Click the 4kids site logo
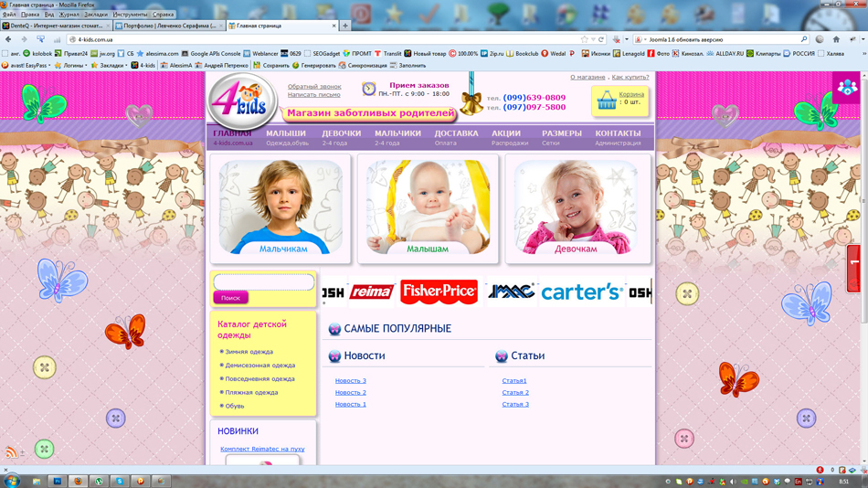The height and width of the screenshot is (488, 868). [242, 101]
